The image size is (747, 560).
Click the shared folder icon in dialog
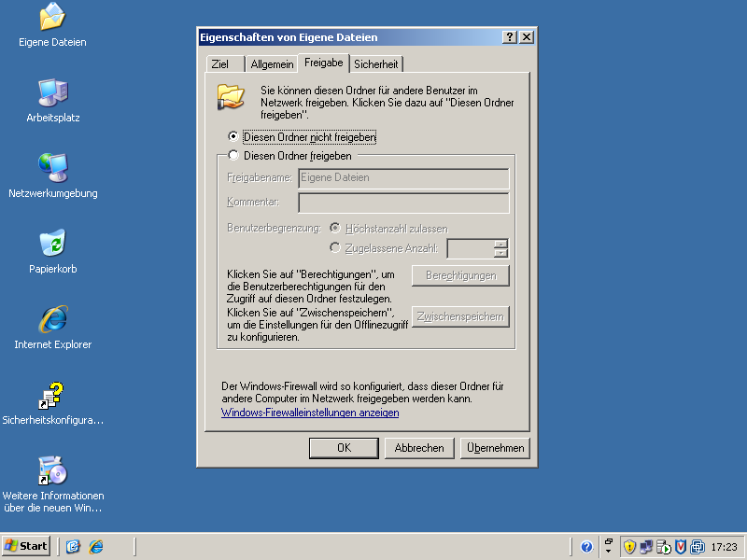(x=231, y=97)
